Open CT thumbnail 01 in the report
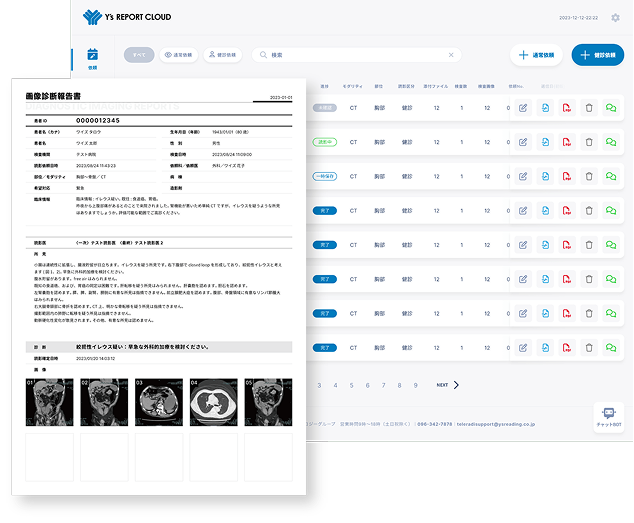The height and width of the screenshot is (523, 634). (x=49, y=402)
